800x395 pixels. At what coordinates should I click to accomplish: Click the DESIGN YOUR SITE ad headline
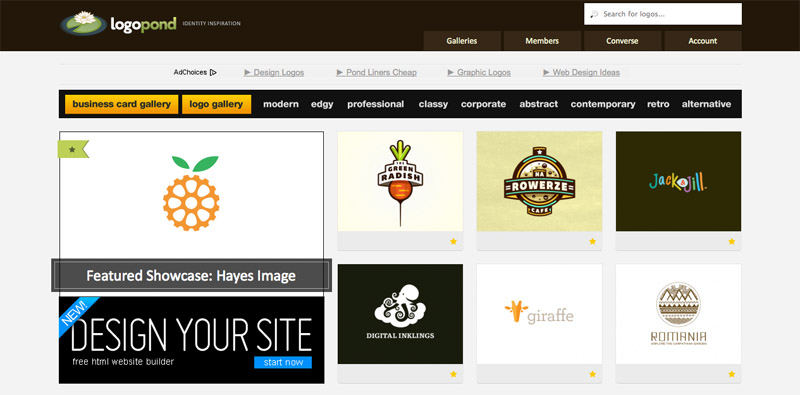click(x=191, y=335)
